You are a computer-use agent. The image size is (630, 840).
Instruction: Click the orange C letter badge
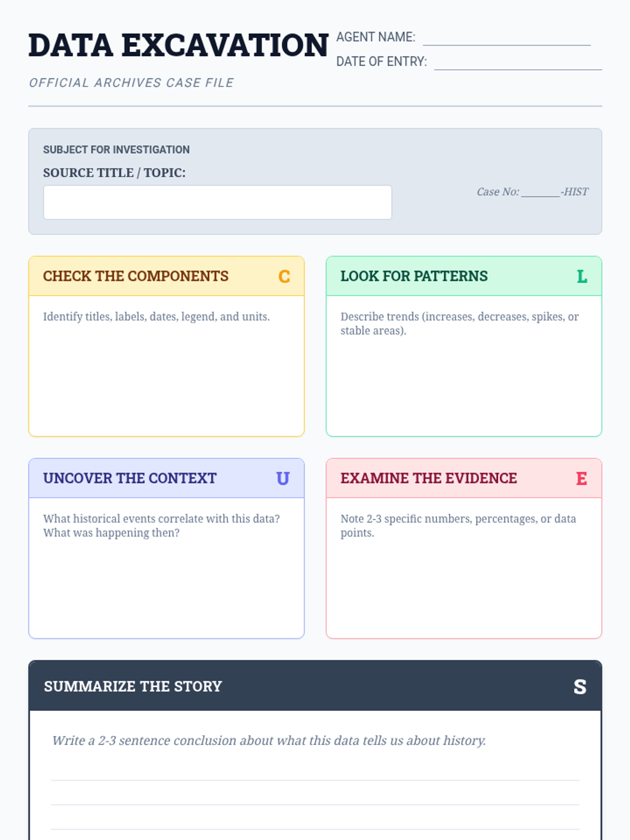284,276
